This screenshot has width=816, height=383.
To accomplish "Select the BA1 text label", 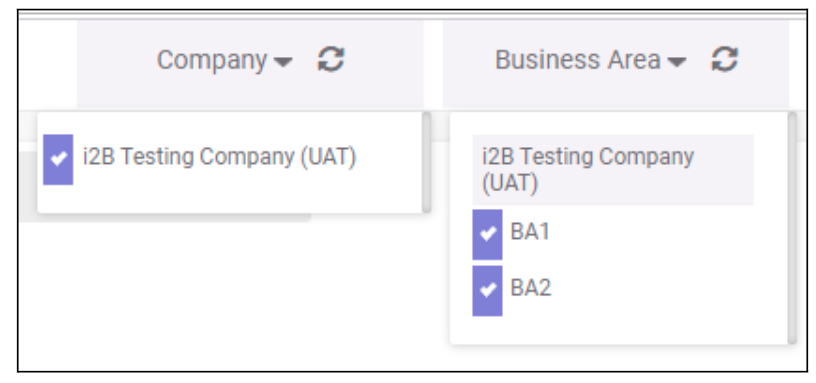I will click(x=530, y=232).
